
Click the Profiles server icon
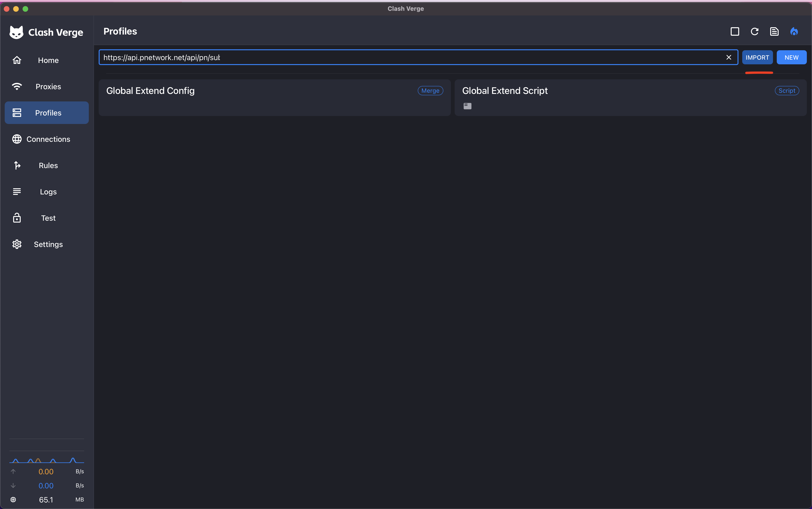pos(17,113)
